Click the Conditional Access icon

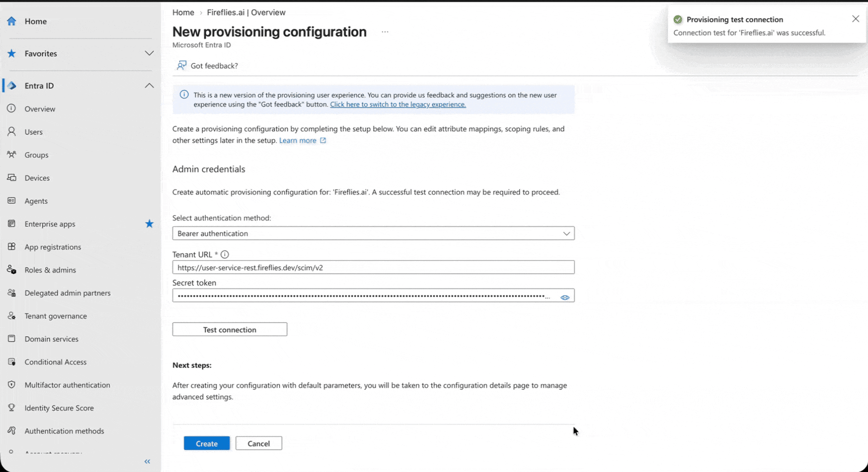[12, 362]
